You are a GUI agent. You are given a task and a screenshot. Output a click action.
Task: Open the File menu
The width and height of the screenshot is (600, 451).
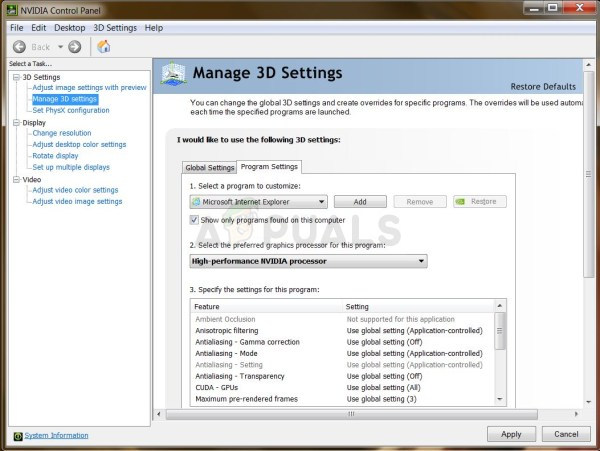16,28
